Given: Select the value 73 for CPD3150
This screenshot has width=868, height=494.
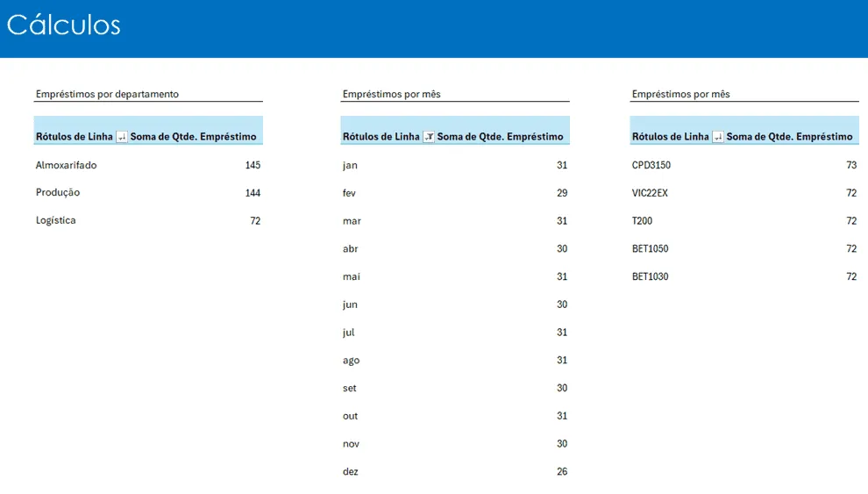Looking at the screenshot, I should pos(851,165).
